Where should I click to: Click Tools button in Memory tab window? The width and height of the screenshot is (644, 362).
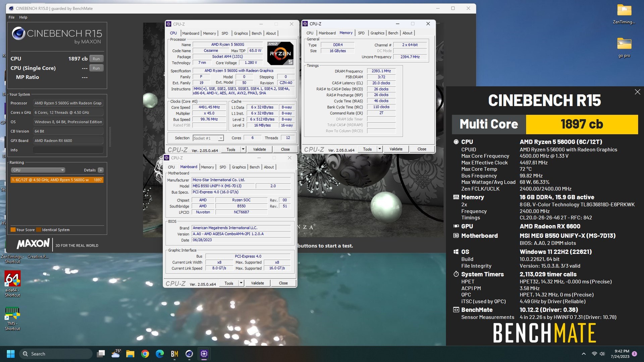[367, 149]
